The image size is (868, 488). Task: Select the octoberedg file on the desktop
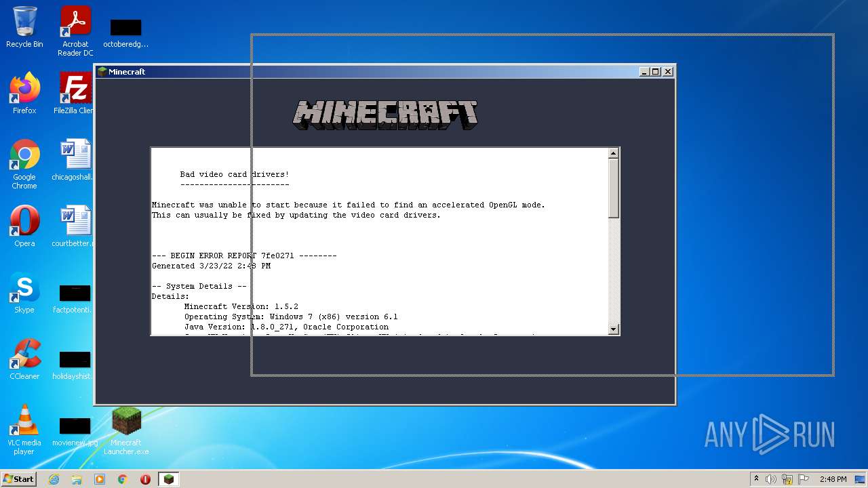125,33
